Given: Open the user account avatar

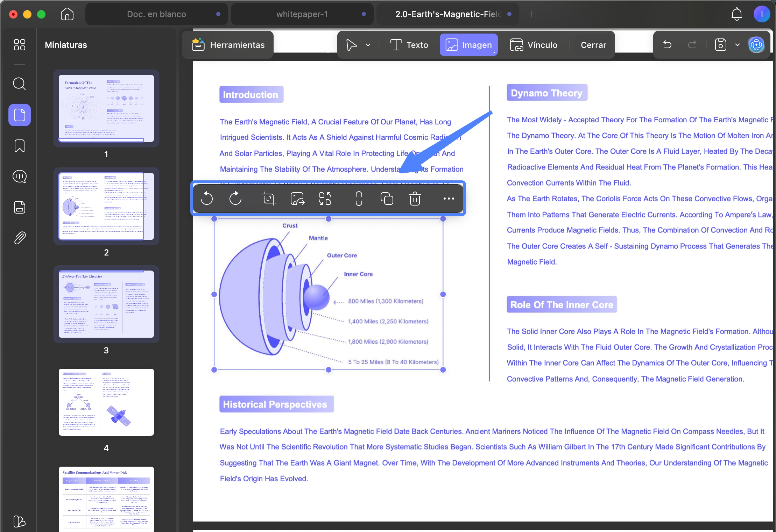Looking at the screenshot, I should (761, 14).
